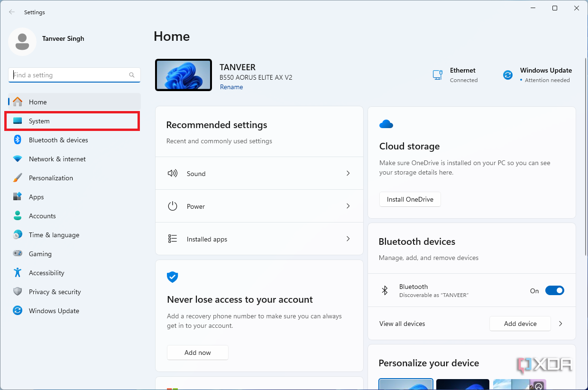
Task: Click the Ethernet connection icon
Action: point(437,75)
